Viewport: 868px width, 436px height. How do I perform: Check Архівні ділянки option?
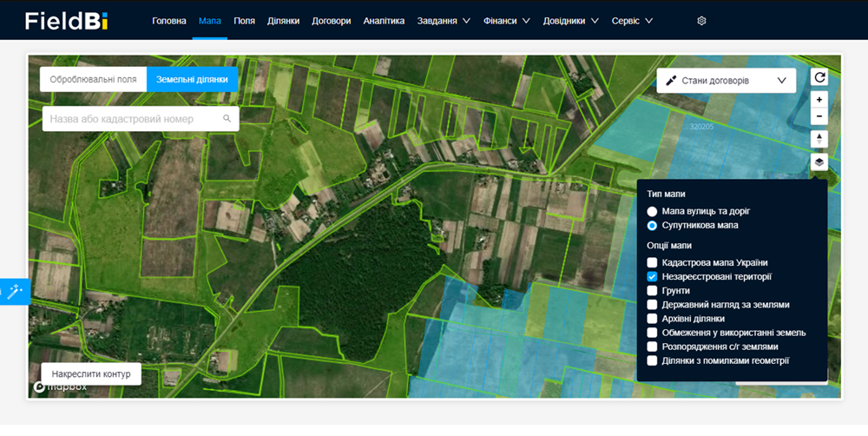[652, 319]
